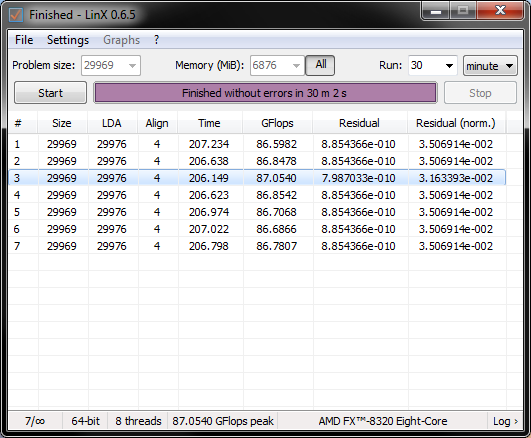The width and height of the screenshot is (531, 438).
Task: Select GFlops 86.6866 in row 6
Action: click(x=277, y=229)
